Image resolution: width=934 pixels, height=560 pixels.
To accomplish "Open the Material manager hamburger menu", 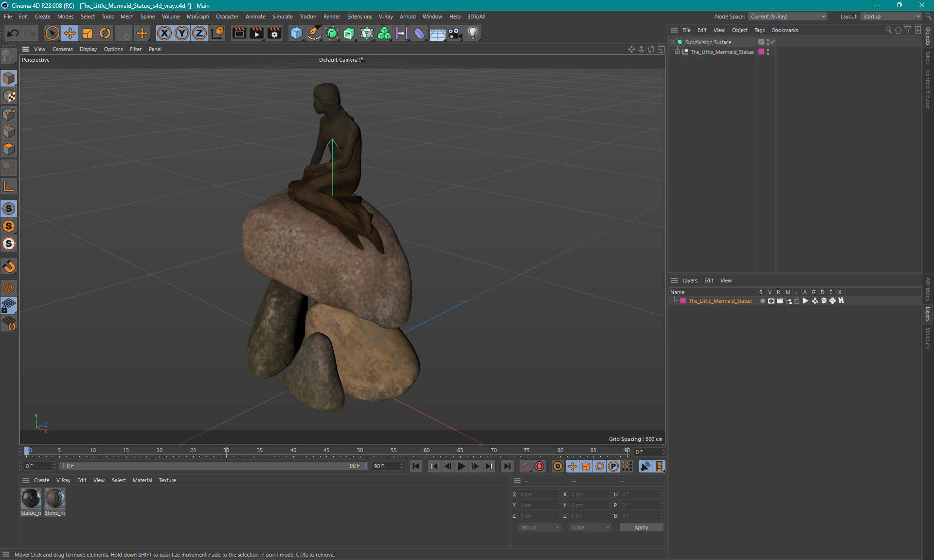I will tap(26, 480).
